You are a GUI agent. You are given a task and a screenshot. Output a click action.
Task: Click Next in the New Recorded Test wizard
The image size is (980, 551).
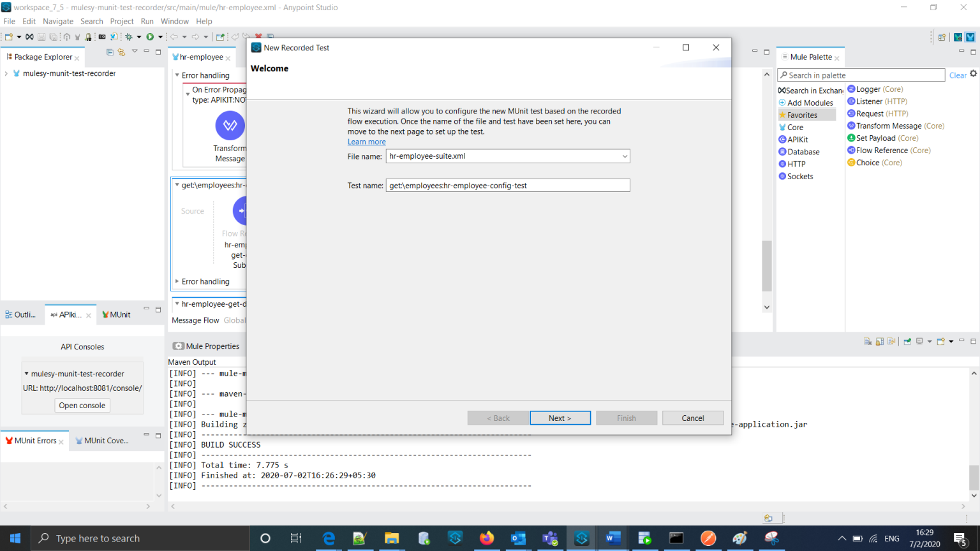click(560, 418)
